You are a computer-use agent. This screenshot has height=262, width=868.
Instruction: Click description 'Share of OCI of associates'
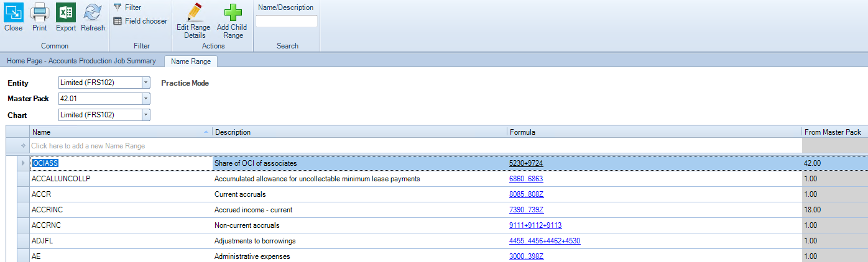click(x=256, y=163)
